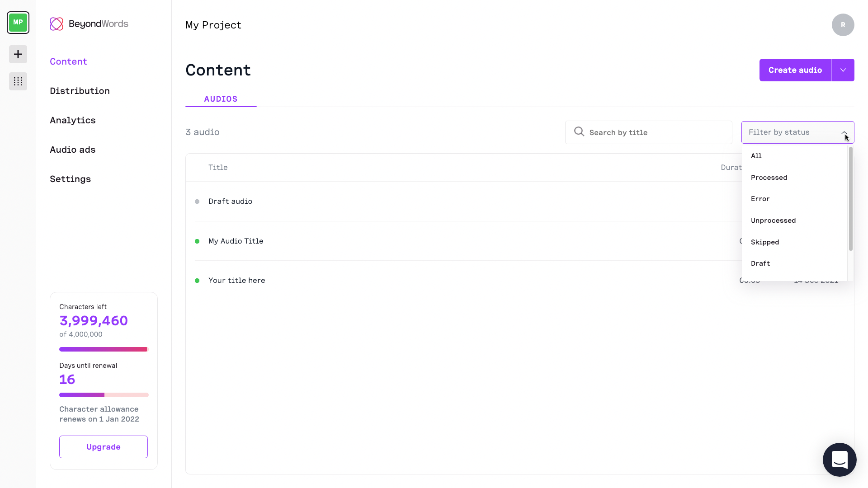Focus the Search by title field
Screen dimensions: 868x488
coord(656,132)
